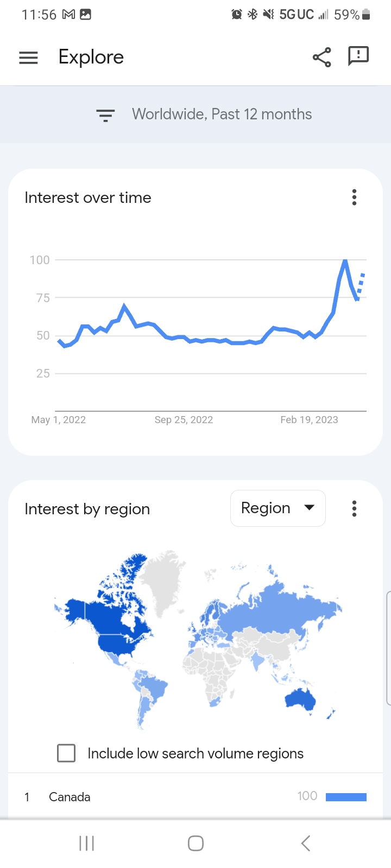The image size is (391, 868).
Task: Tap the Android recent apps button
Action: pos(87,843)
